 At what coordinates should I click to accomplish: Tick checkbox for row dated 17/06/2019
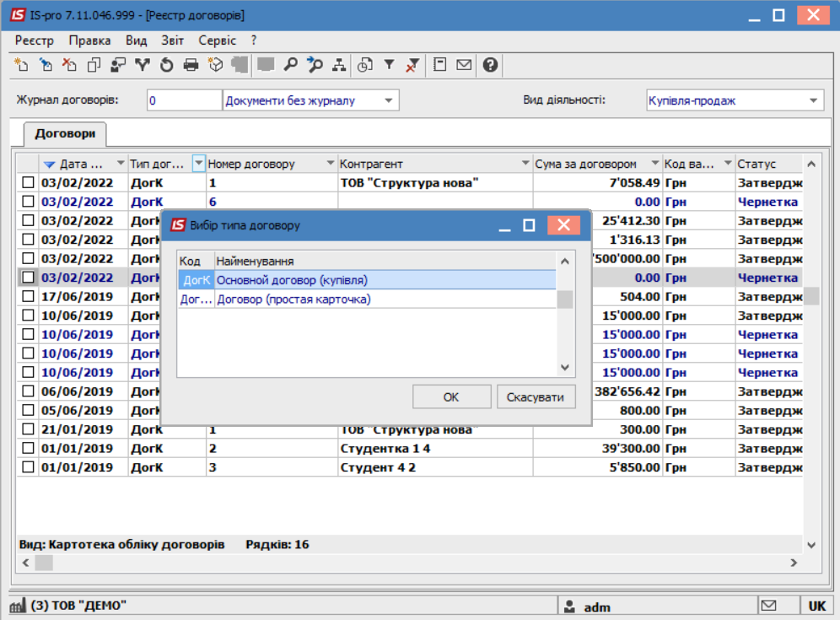29,296
